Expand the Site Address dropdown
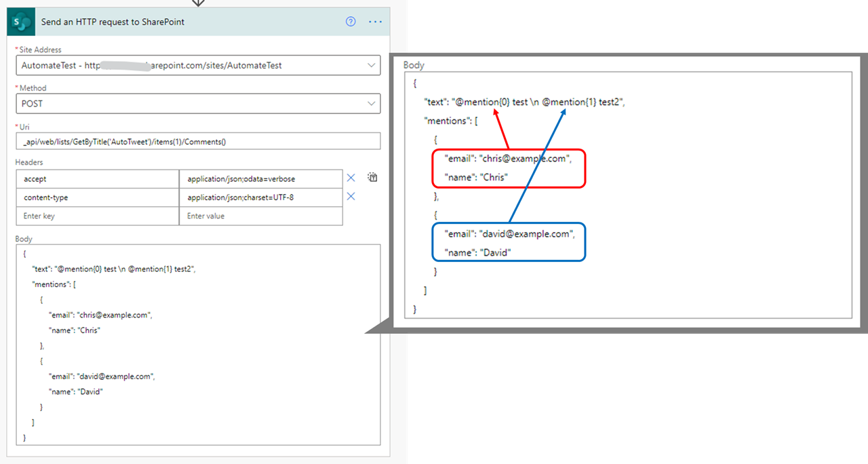868x464 pixels. tap(371, 65)
